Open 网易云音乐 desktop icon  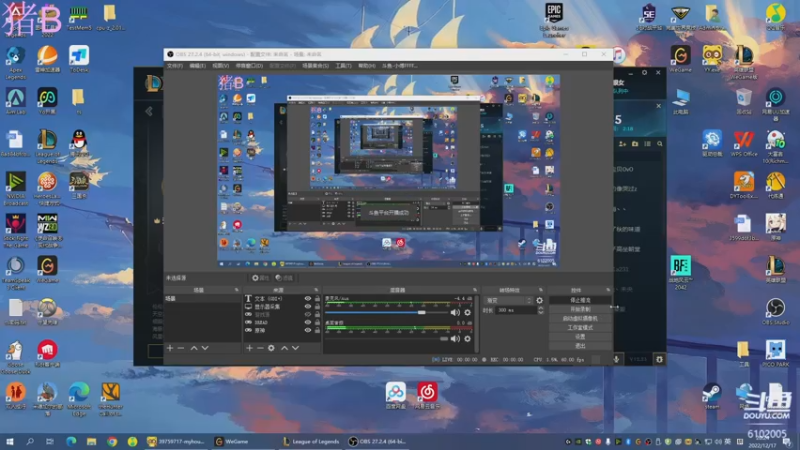(427, 395)
